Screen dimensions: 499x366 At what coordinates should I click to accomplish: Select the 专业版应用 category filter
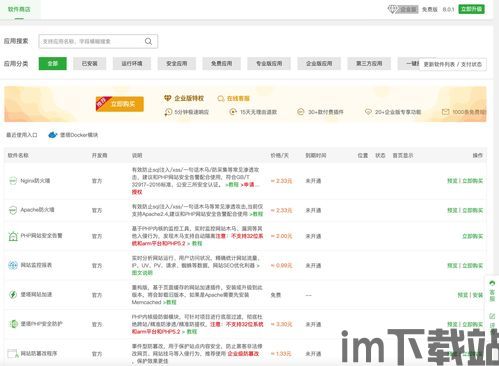(x=269, y=64)
